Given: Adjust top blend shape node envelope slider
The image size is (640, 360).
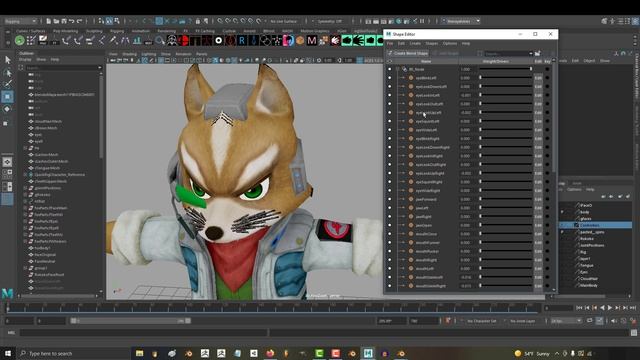Looking at the screenshot, I should pyautogui.click(x=506, y=69).
